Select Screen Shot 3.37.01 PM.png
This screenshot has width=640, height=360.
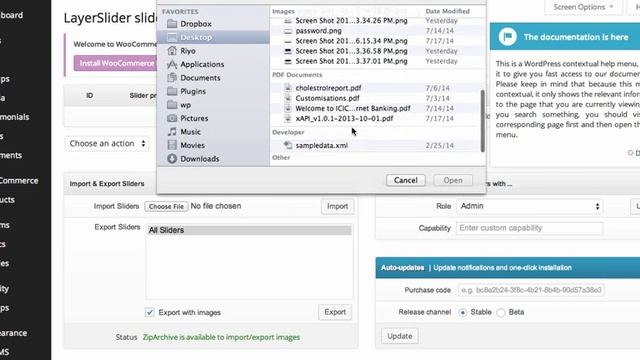[351, 61]
